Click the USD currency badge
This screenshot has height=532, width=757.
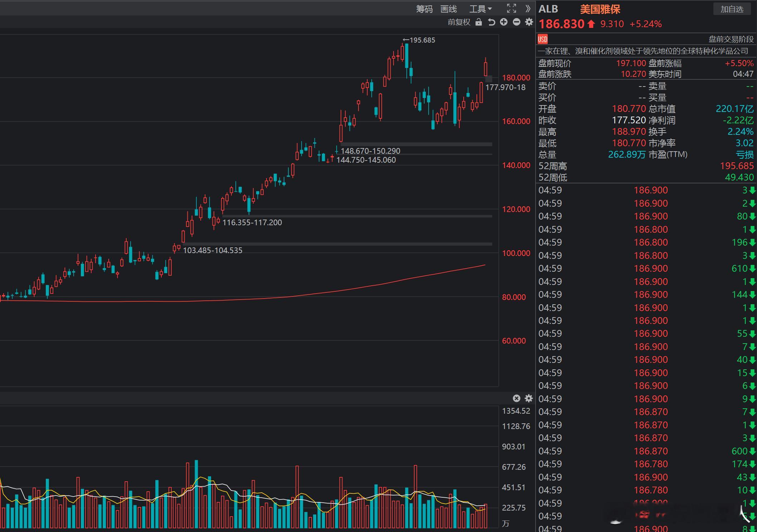click(543, 39)
